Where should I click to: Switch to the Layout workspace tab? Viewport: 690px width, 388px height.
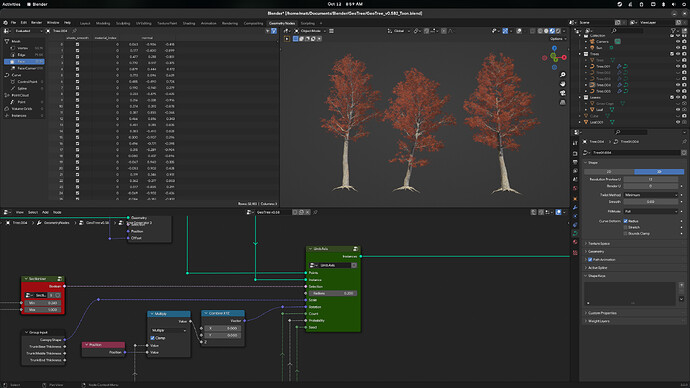pos(85,23)
